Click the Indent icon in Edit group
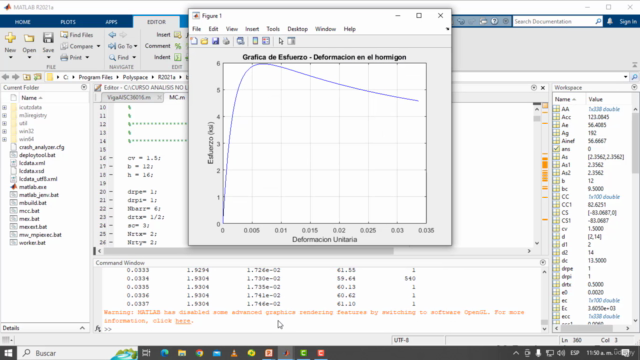The image size is (640, 360). (x=178, y=58)
